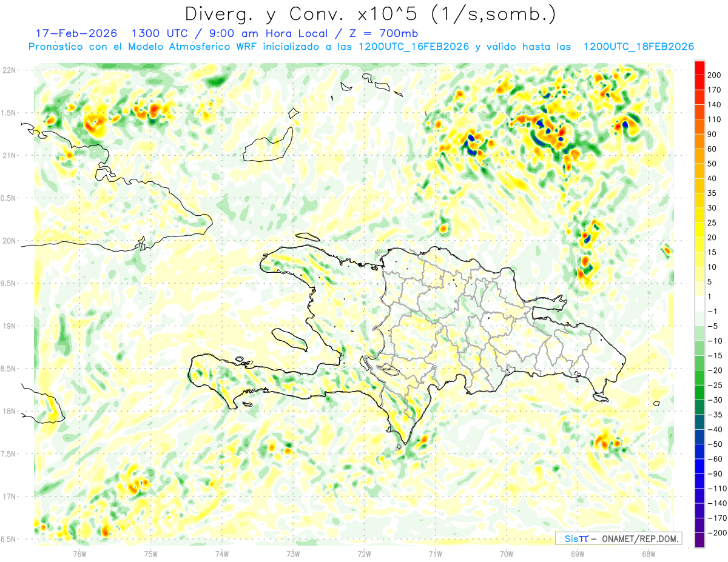Viewport: 728px width, 562px height.
Task: Click the positive '60' color scale label
Action: pos(713,149)
